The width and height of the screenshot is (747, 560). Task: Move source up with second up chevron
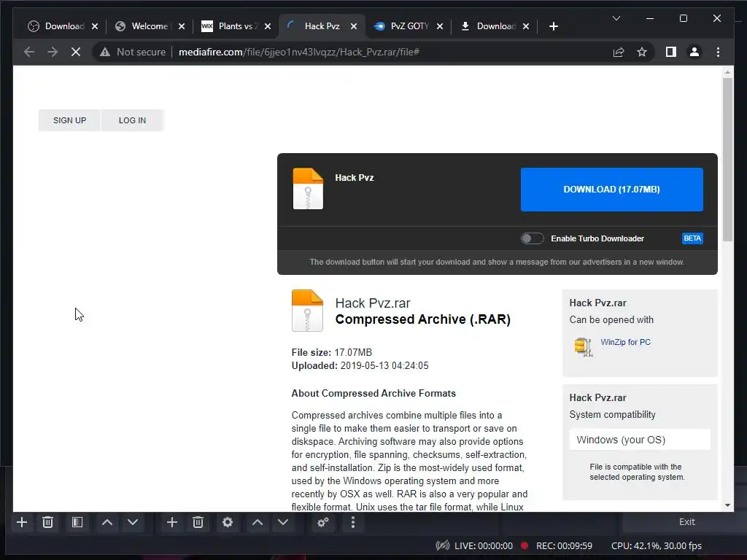258,522
